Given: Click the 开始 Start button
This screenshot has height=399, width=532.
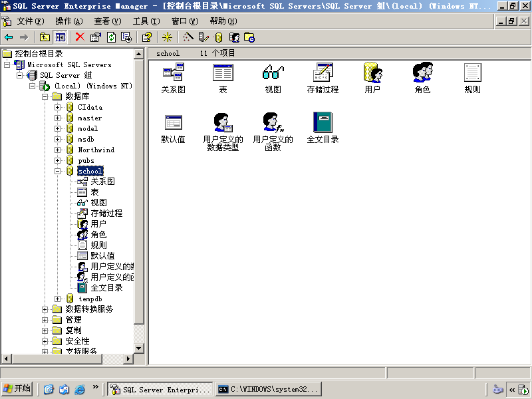Looking at the screenshot, I should pyautogui.click(x=17, y=389).
